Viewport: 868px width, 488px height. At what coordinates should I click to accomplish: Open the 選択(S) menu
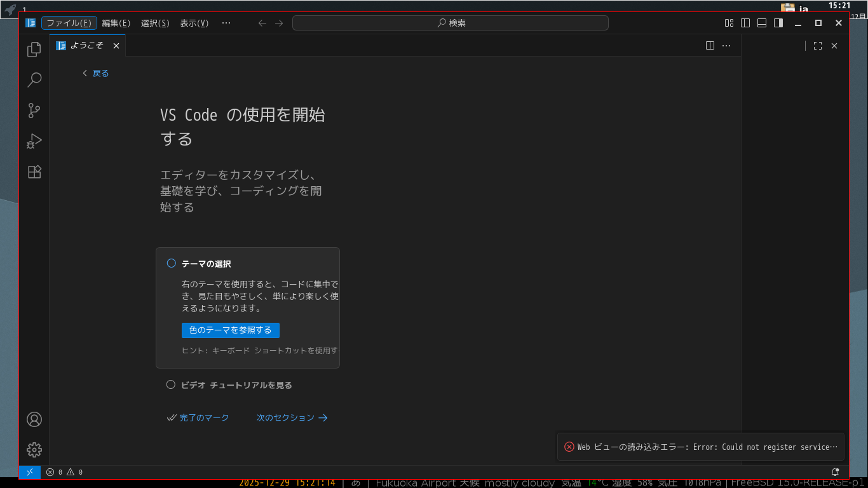click(x=155, y=23)
